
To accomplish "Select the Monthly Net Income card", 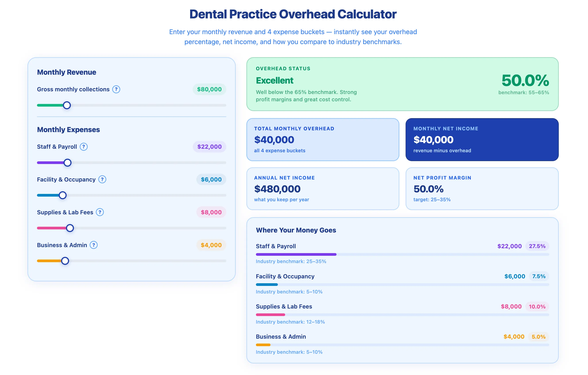I will [482, 140].
